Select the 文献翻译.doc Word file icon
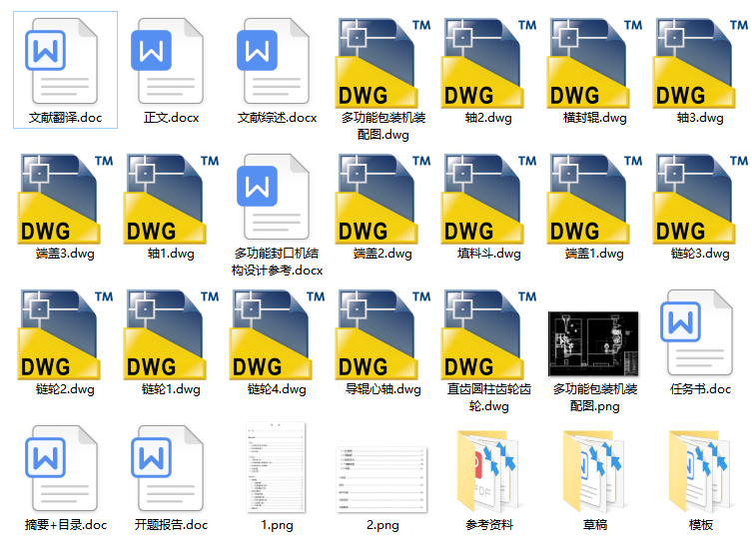Viewport: 752px width, 560px height. (61, 61)
